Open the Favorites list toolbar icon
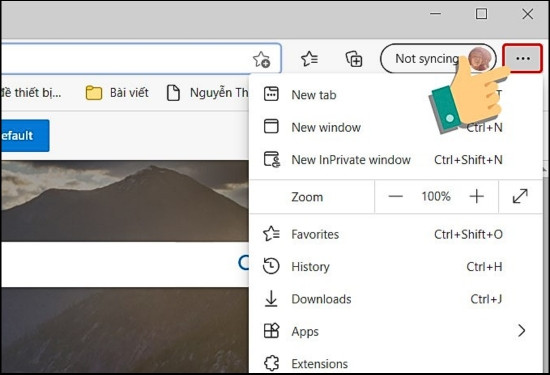Screen dimensions: 550x375 (310, 59)
